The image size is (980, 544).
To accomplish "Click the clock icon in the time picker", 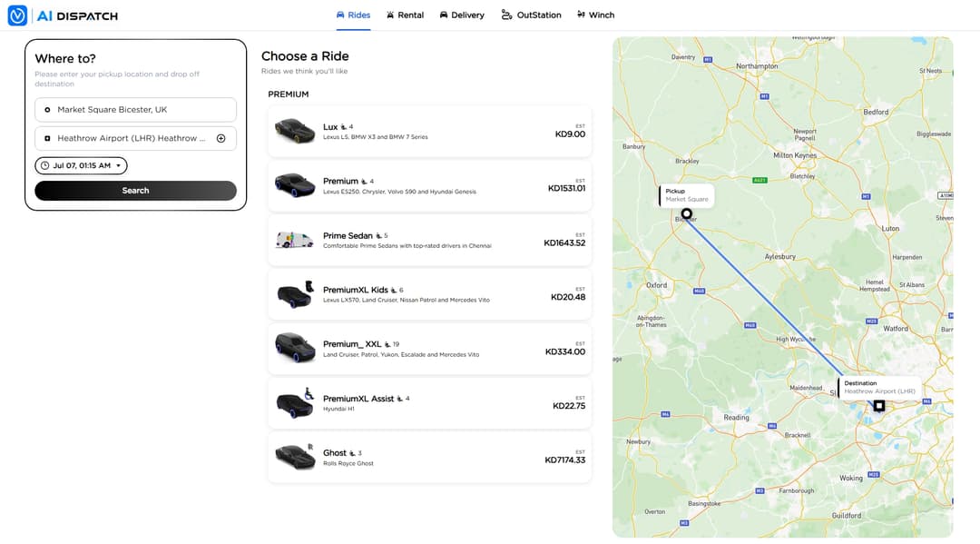I will click(x=45, y=165).
